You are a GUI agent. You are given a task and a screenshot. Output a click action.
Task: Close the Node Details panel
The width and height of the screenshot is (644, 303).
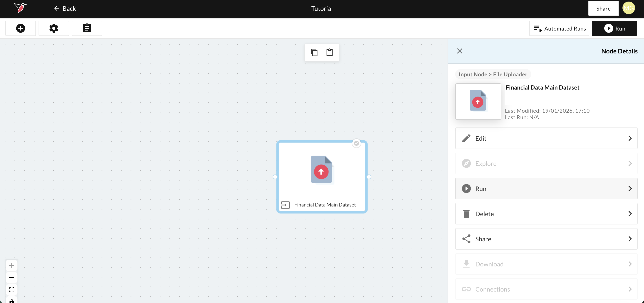click(459, 51)
